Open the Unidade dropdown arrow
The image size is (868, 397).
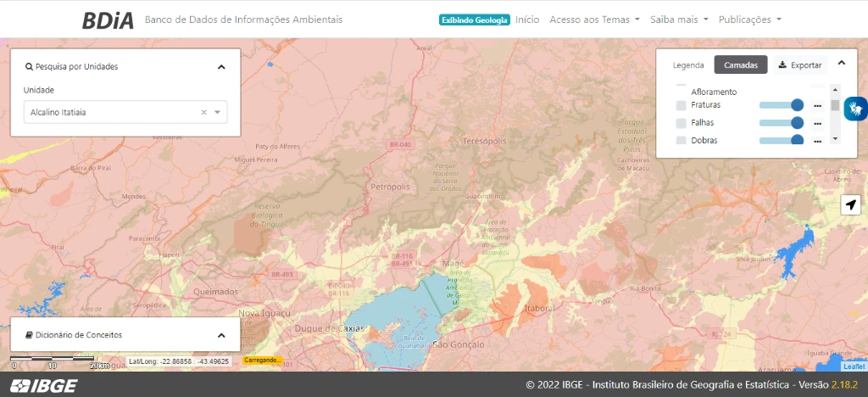click(x=218, y=113)
